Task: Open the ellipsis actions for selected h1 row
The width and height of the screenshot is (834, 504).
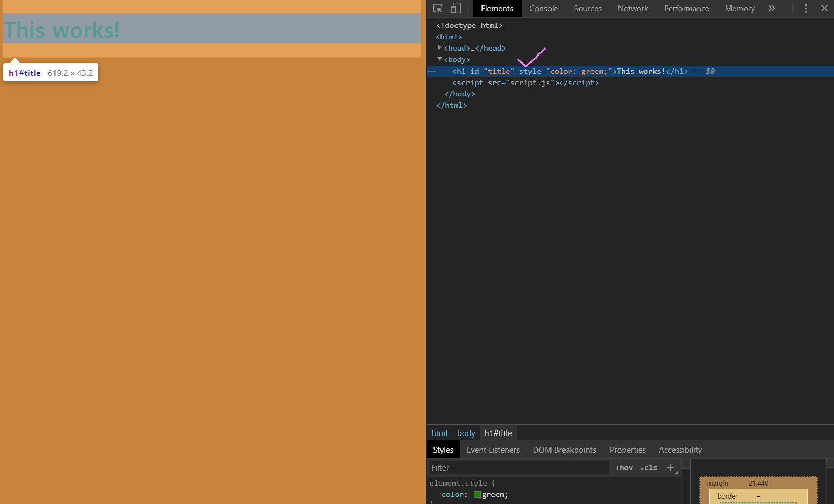Action: [432, 71]
